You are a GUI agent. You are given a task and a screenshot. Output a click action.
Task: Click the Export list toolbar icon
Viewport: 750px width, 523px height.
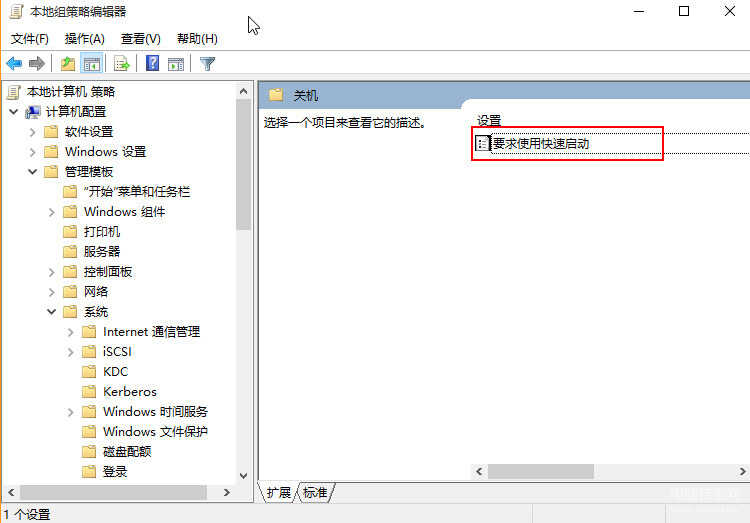(121, 63)
